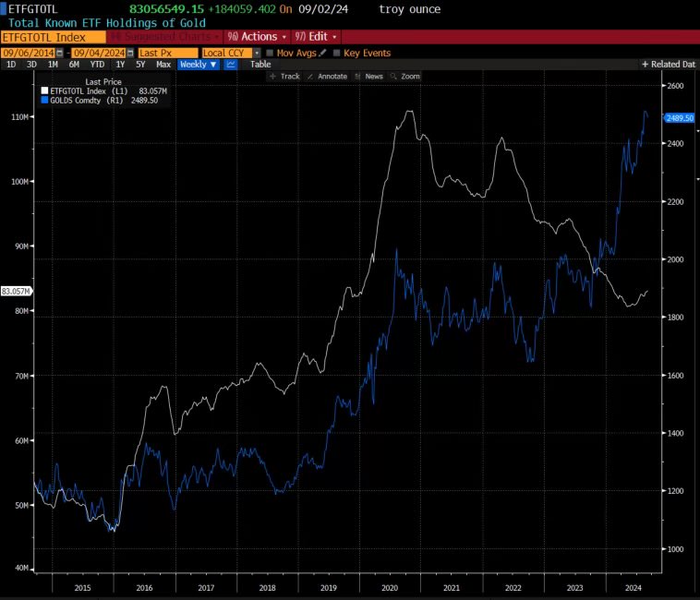Screen dimensions: 700x600
Task: Click the 2020 label on the time axis
Action: click(x=390, y=588)
